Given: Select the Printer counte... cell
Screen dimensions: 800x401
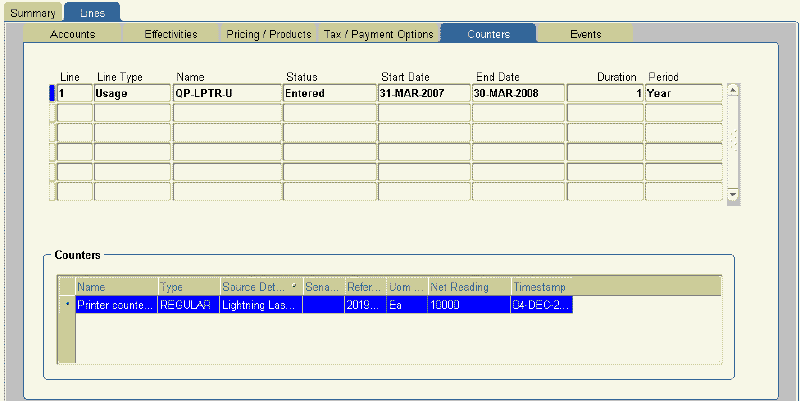Looking at the screenshot, I should (x=117, y=305).
